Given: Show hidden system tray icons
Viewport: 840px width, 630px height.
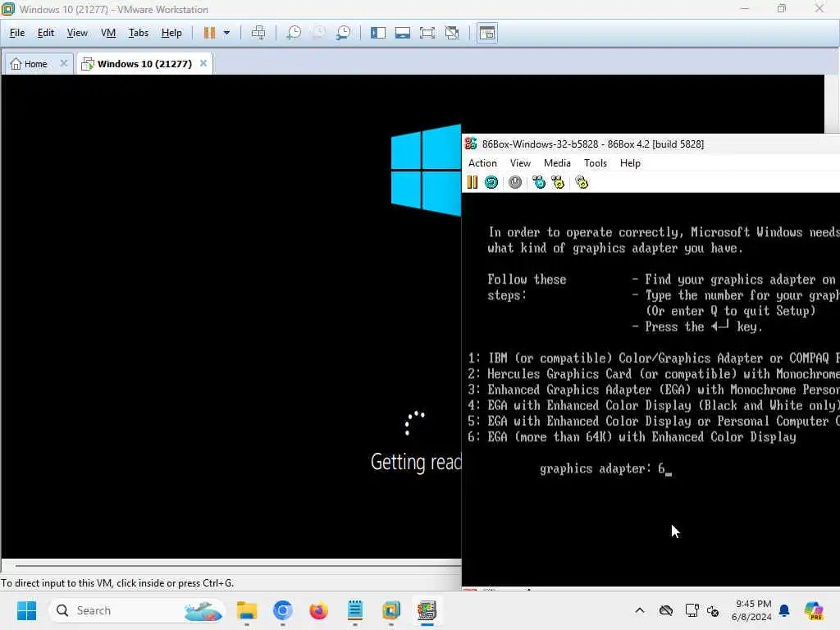Looking at the screenshot, I should point(640,610).
